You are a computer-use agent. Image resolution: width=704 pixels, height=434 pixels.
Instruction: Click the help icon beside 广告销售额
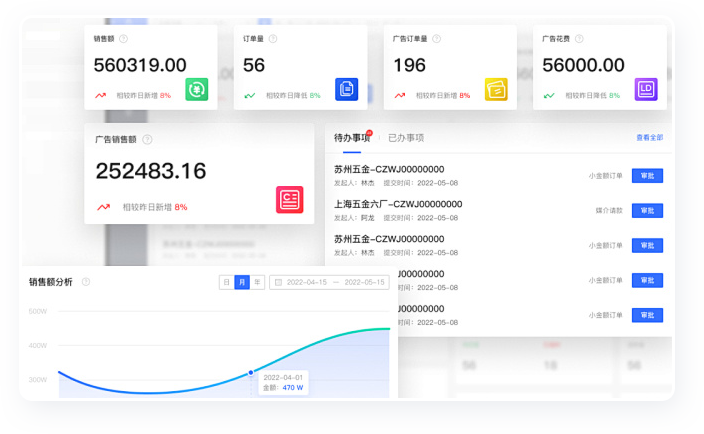tap(147, 140)
